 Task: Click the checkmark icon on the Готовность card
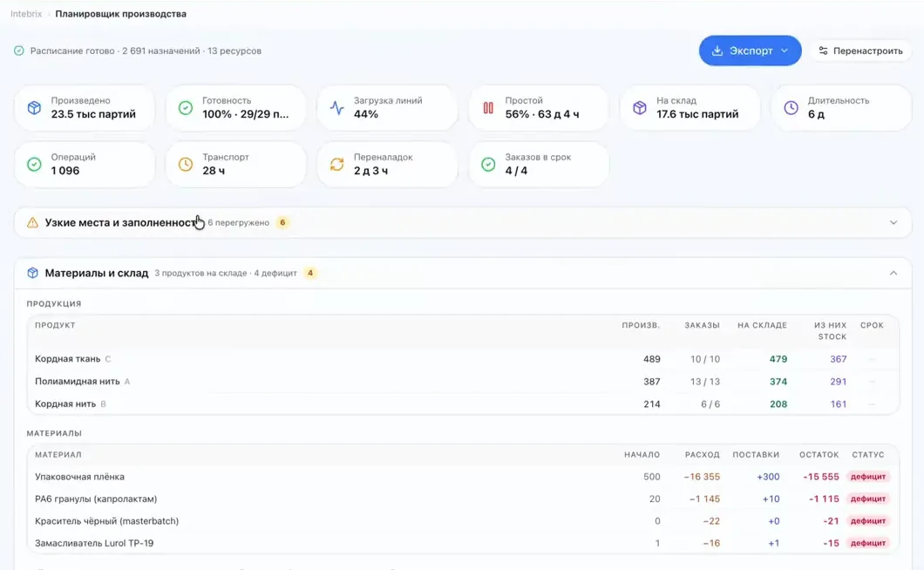click(x=186, y=107)
